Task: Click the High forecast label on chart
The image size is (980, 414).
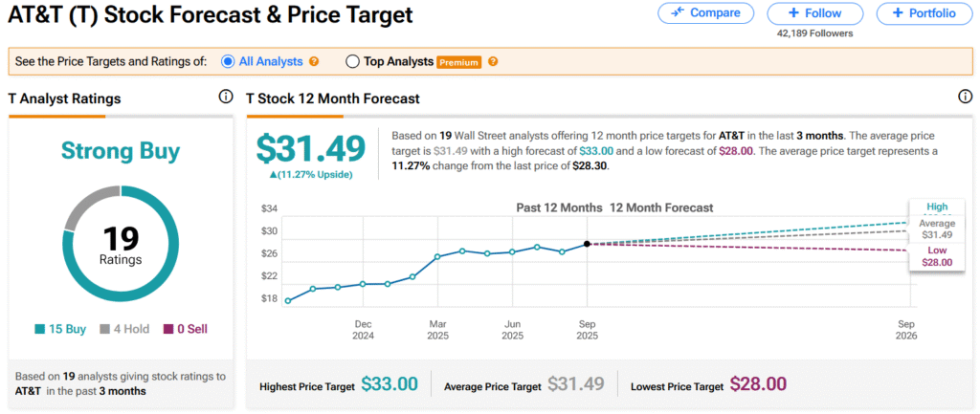Action: (x=936, y=207)
